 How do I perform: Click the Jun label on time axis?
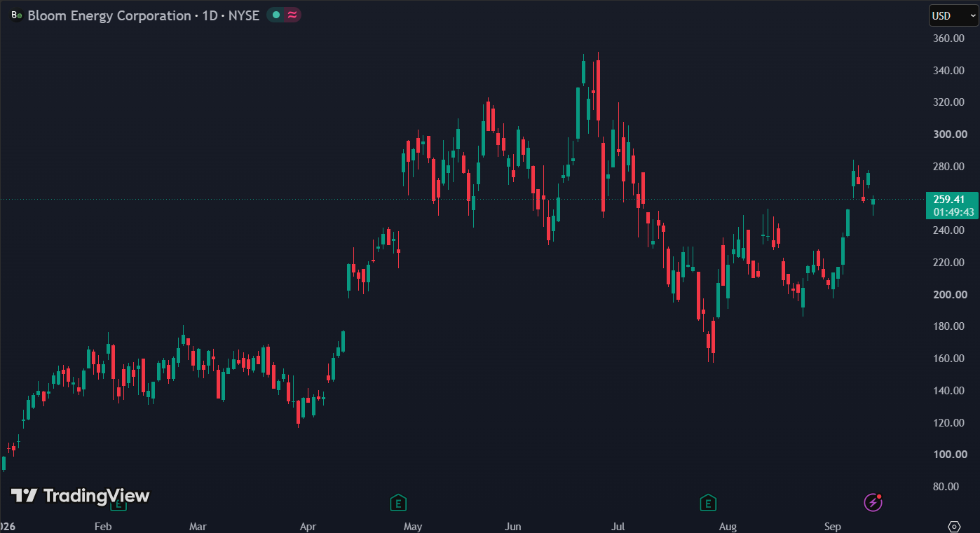click(513, 527)
